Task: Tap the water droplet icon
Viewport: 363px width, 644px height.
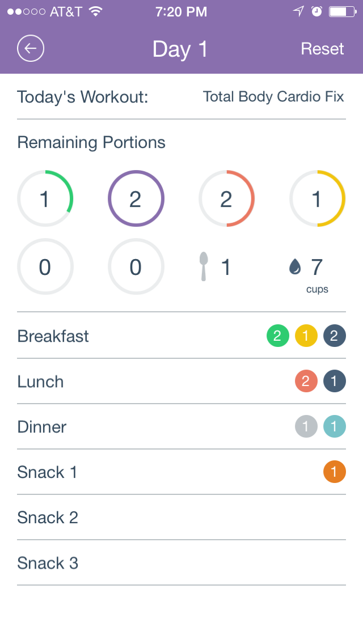Action: 296,266
